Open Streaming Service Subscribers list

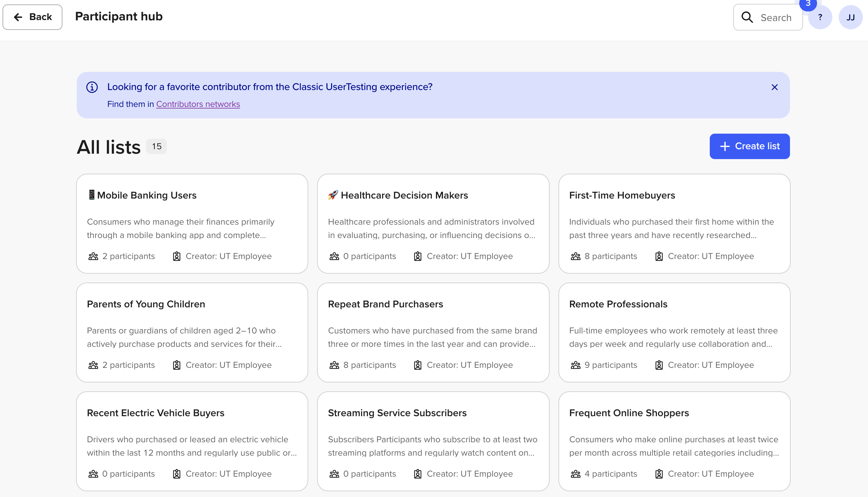(x=433, y=441)
